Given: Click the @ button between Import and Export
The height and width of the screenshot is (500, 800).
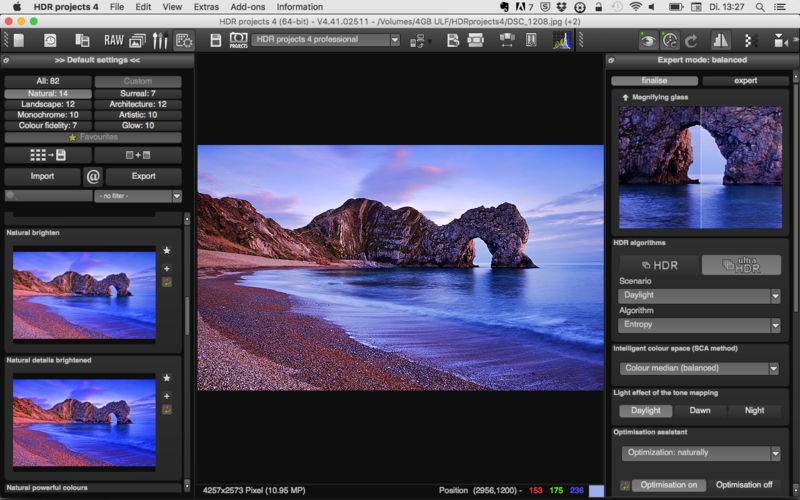Looking at the screenshot, I should click(93, 176).
